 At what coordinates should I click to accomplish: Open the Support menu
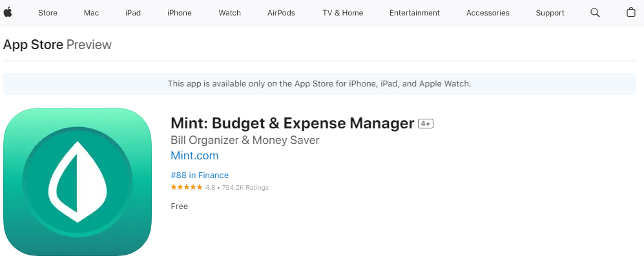(550, 13)
